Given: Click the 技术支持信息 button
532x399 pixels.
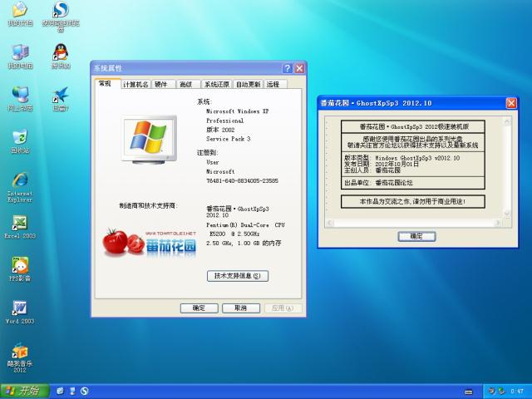Looking at the screenshot, I should [238, 275].
